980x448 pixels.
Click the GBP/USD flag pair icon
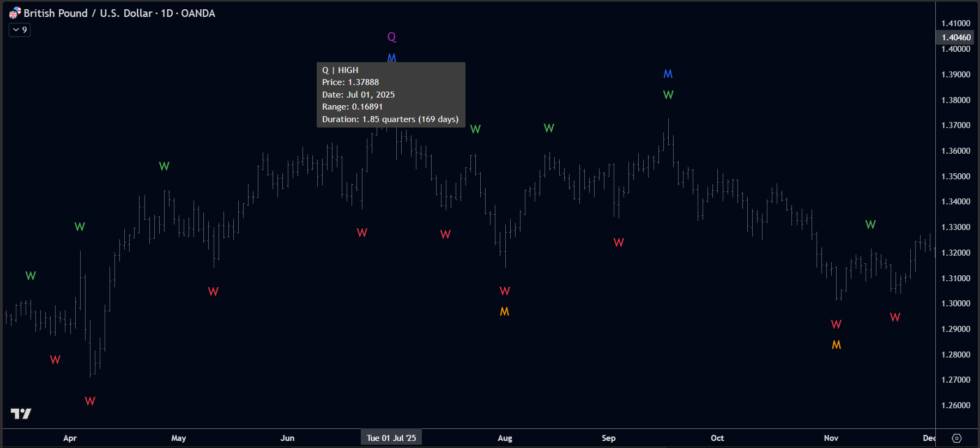[15, 13]
